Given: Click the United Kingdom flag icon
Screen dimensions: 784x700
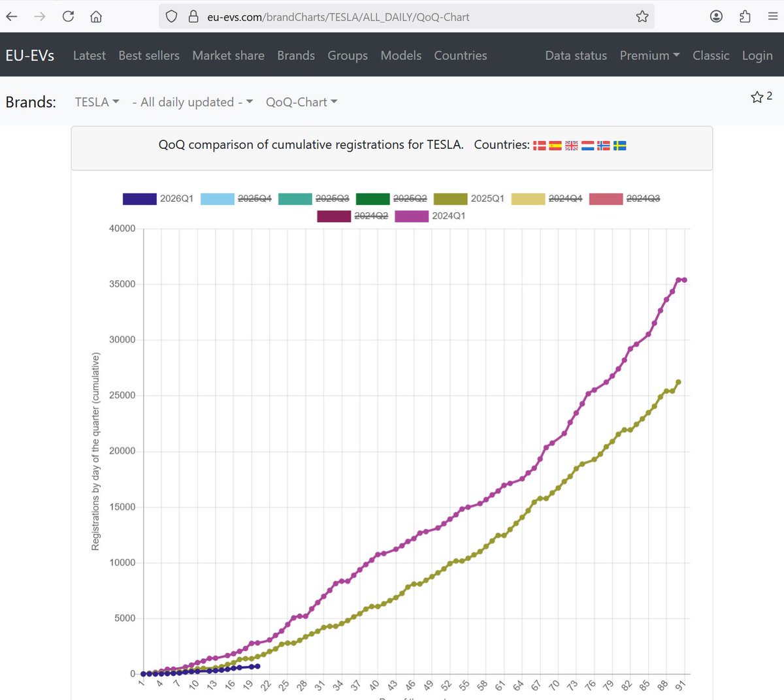Looking at the screenshot, I should pyautogui.click(x=572, y=145).
